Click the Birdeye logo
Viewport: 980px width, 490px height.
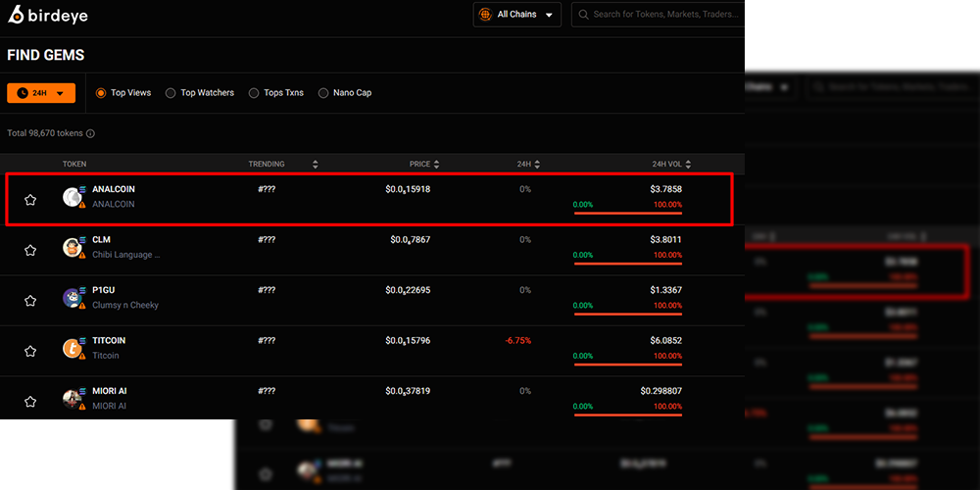point(48,15)
